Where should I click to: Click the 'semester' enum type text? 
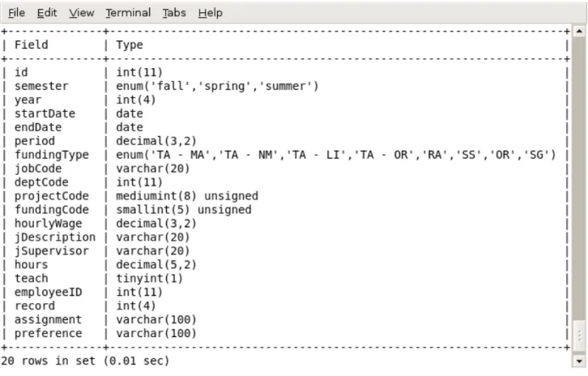(x=217, y=87)
